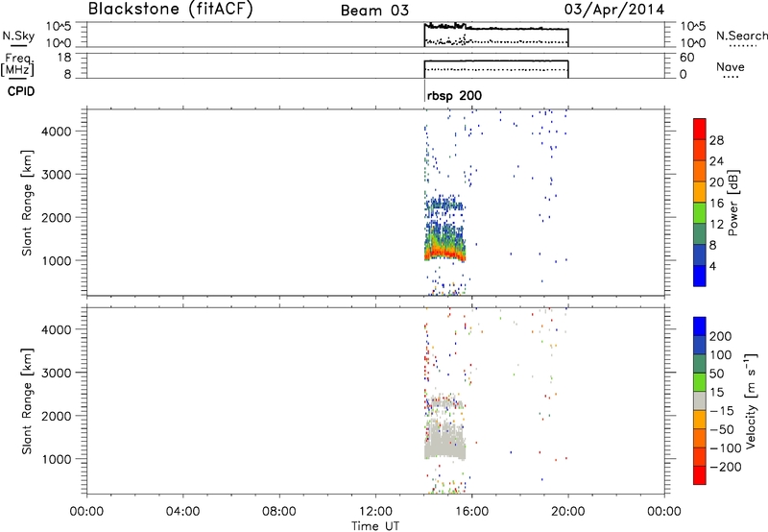Click the "24" label on the Power color bar

[x=716, y=161]
